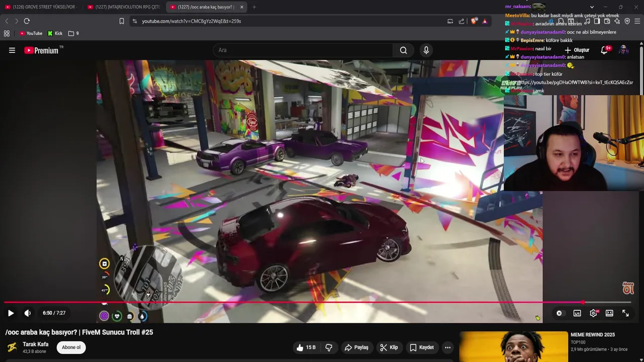Open a new browser tab with plus

tap(254, 7)
